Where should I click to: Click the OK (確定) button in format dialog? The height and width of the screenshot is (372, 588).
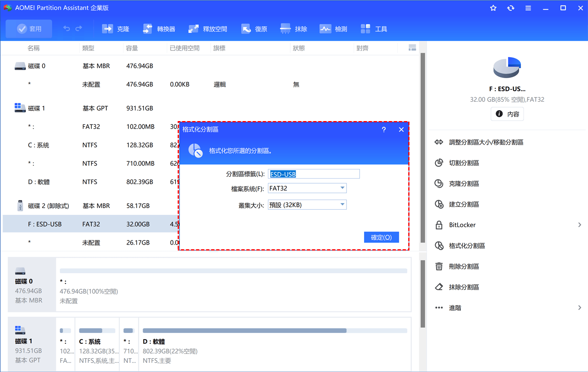click(x=381, y=237)
